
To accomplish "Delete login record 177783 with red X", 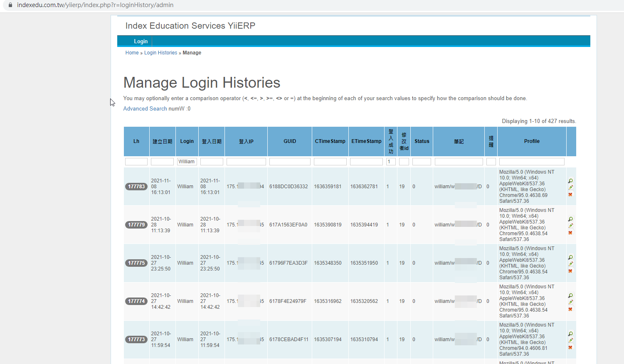I will tap(570, 194).
